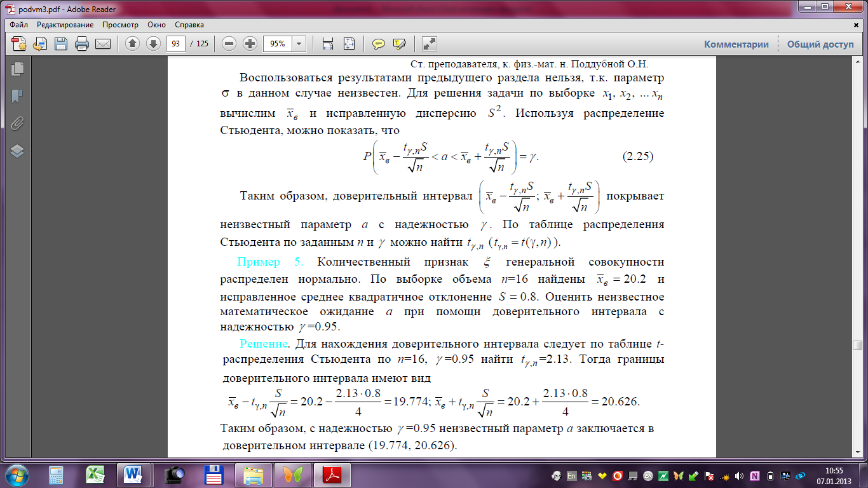The image size is (868, 488).
Task: Click the Adobe Reader taskbar button
Action: (x=333, y=475)
